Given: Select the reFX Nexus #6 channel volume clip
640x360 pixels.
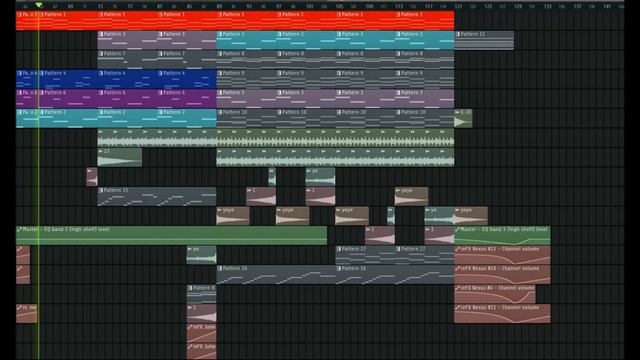Looking at the screenshot, I should (495, 294).
